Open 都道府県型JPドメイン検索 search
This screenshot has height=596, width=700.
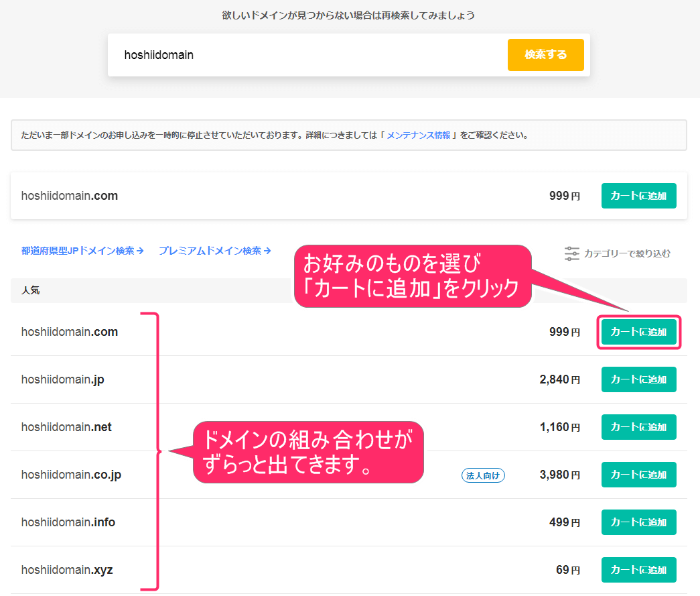click(77, 250)
